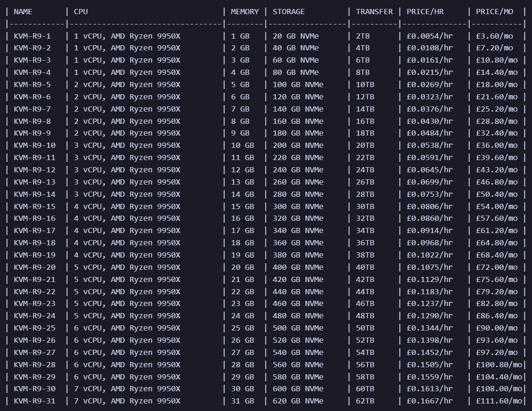Select the plan name KVM-R9-3

click(32, 60)
